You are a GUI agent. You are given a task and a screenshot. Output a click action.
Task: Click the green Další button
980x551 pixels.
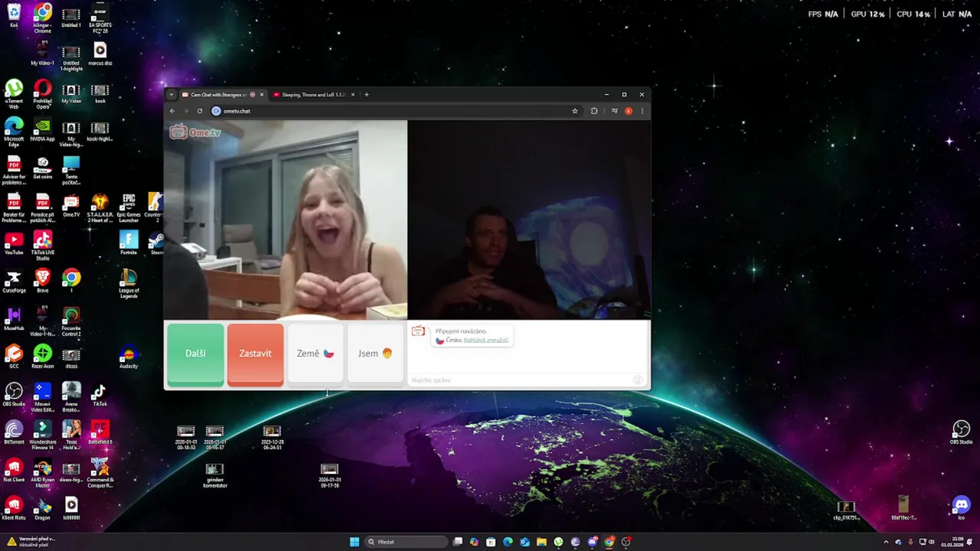(195, 354)
